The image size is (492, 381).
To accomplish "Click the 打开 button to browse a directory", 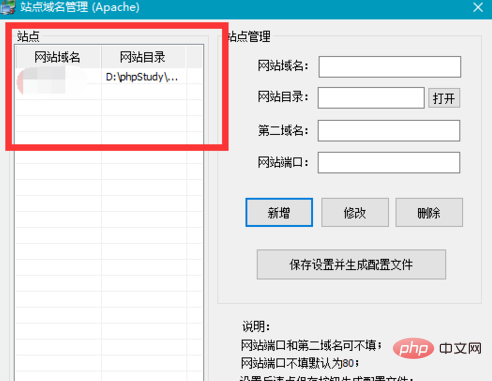I will (444, 98).
